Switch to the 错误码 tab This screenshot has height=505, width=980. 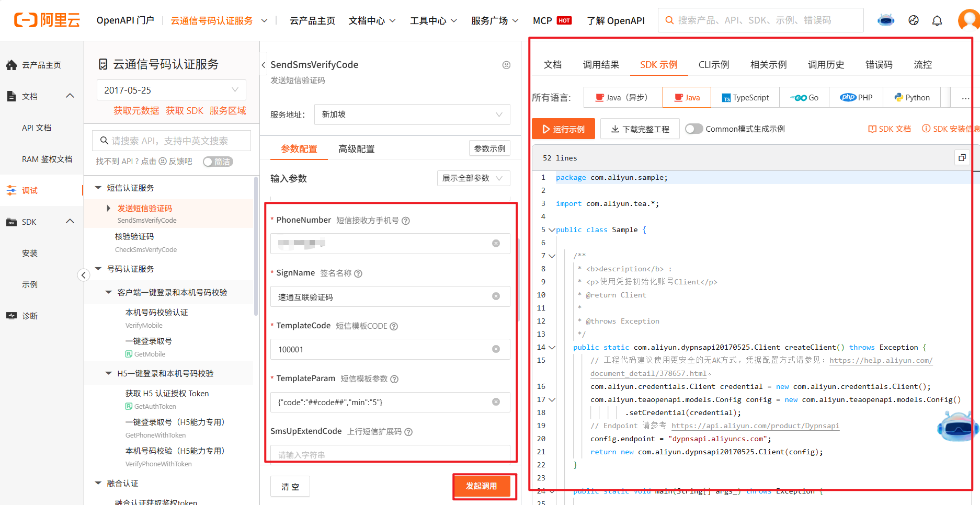click(x=879, y=65)
